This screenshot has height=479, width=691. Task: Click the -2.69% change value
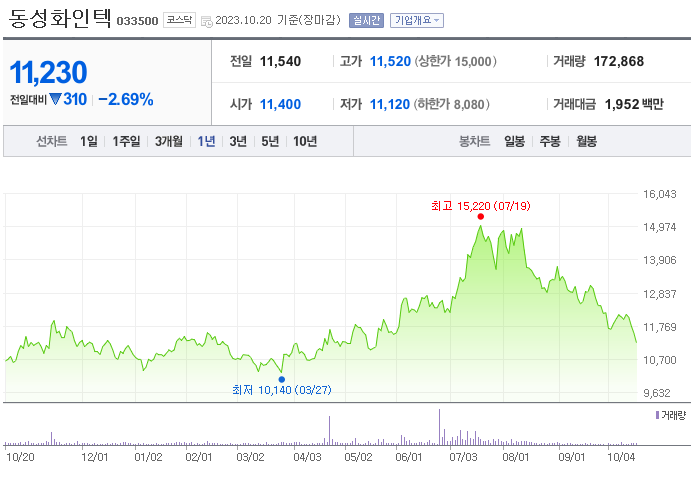point(126,100)
